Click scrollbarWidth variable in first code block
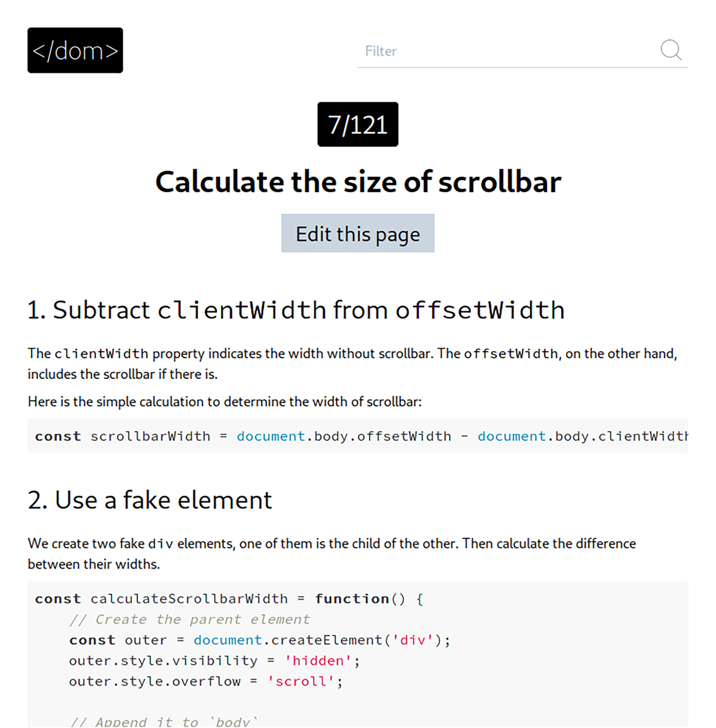The image size is (716, 728). 150,436
